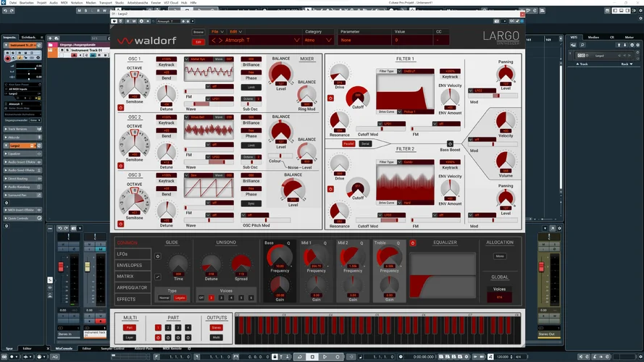The image size is (644, 362).
Task: Click the Filter 1 Cutoff knob
Action: click(357, 97)
